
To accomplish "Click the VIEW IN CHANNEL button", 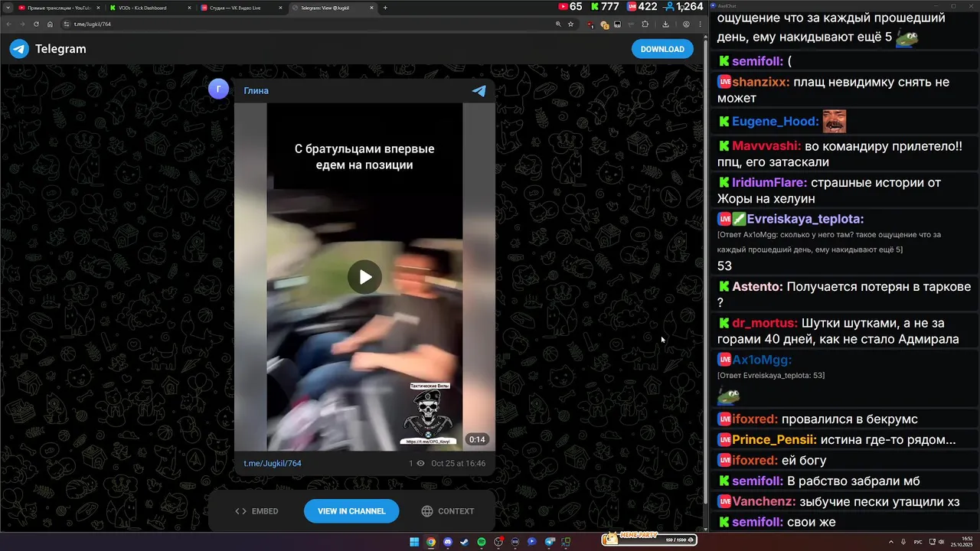I will point(351,511).
